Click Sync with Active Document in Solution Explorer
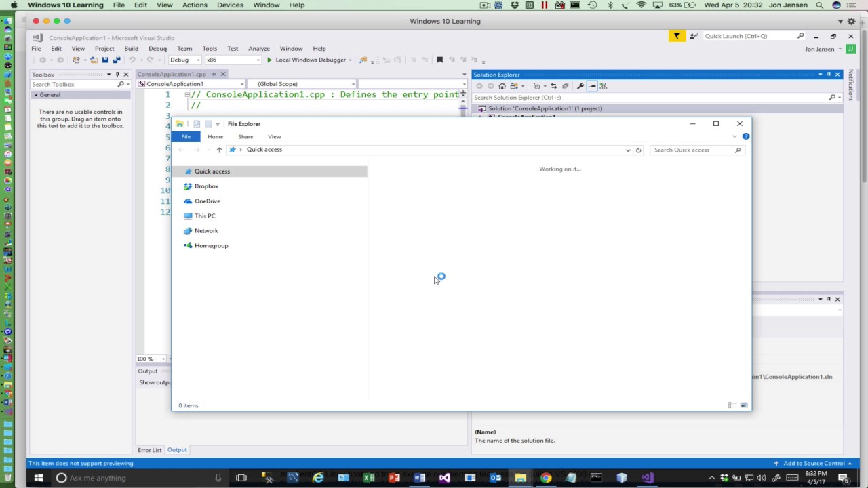This screenshot has width=868, height=488. pyautogui.click(x=553, y=86)
